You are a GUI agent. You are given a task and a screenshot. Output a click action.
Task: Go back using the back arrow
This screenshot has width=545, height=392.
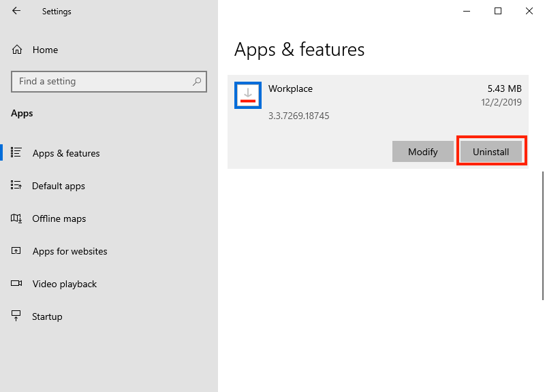coord(16,11)
